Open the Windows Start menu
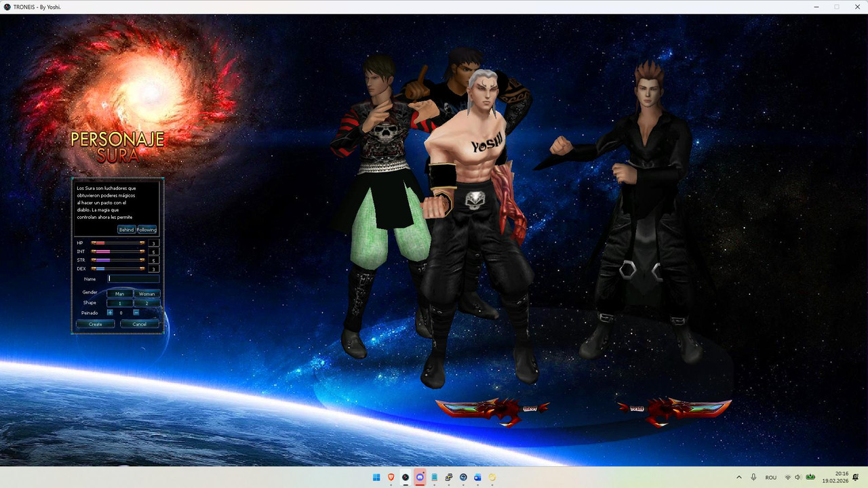Viewport: 868px width, 488px height. coord(376,477)
